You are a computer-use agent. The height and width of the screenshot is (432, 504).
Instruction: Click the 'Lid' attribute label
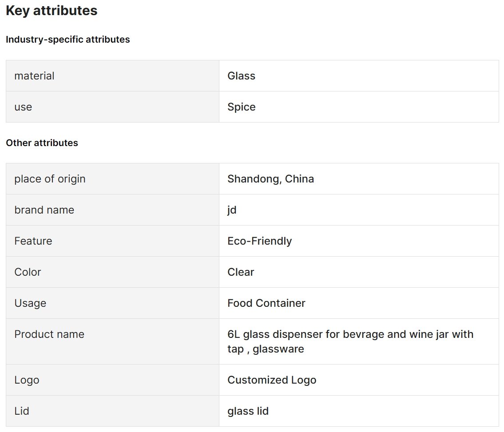(x=21, y=411)
